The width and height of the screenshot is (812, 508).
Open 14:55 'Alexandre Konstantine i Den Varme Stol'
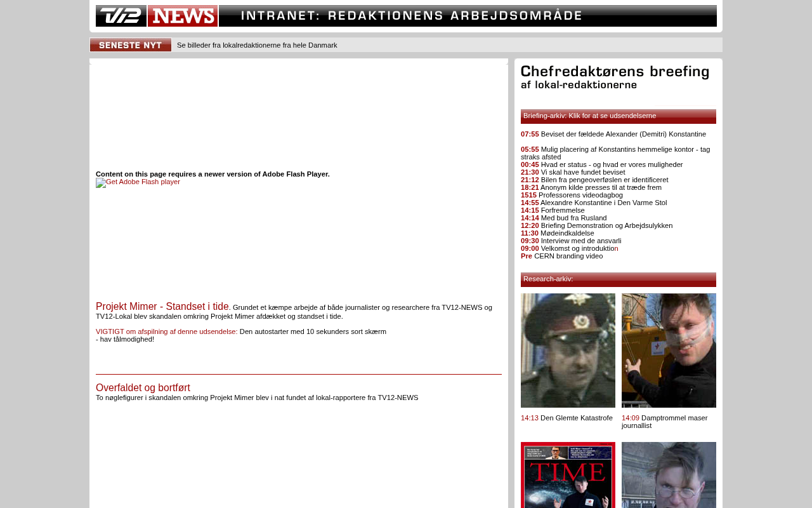pos(594,203)
